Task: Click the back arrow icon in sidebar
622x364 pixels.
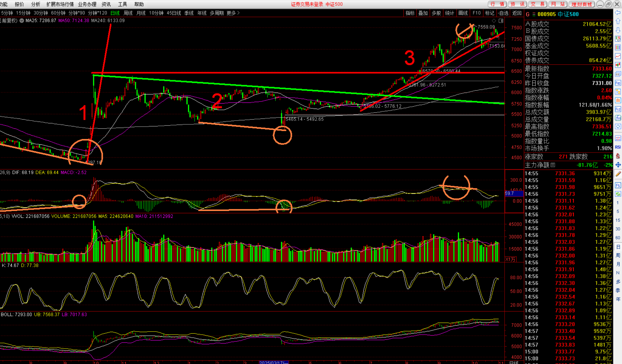Action: tap(618, 13)
